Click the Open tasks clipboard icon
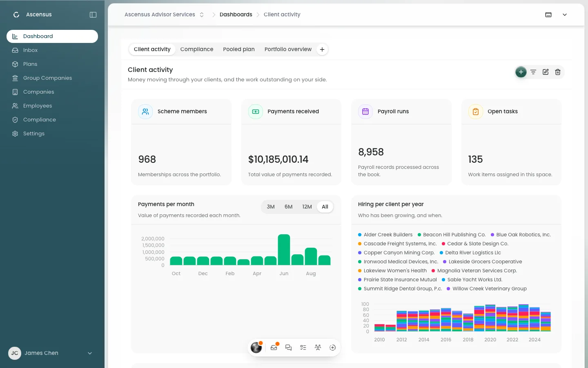This screenshot has width=588, height=368. 476,112
